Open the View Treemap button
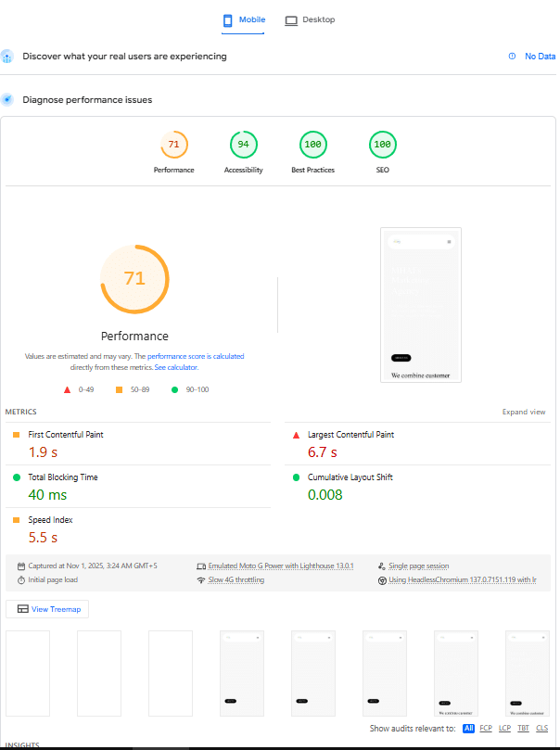560x750 pixels. [47, 609]
